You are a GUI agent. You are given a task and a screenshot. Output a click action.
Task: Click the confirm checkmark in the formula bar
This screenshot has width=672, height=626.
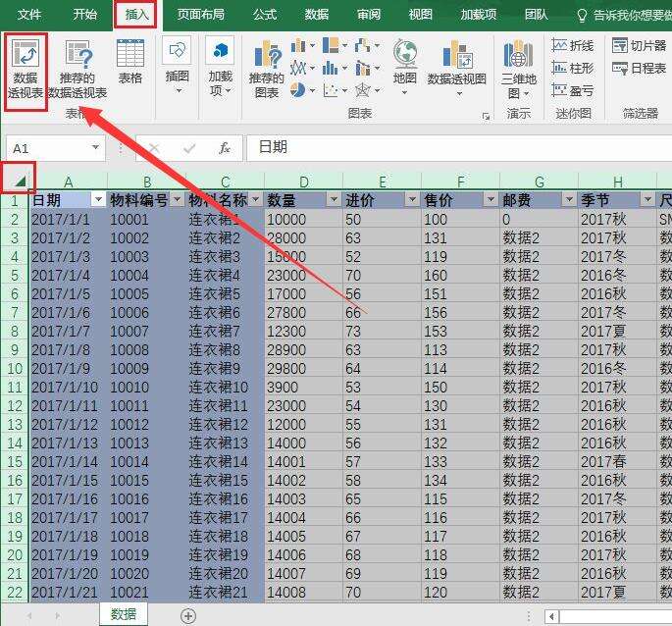(189, 148)
